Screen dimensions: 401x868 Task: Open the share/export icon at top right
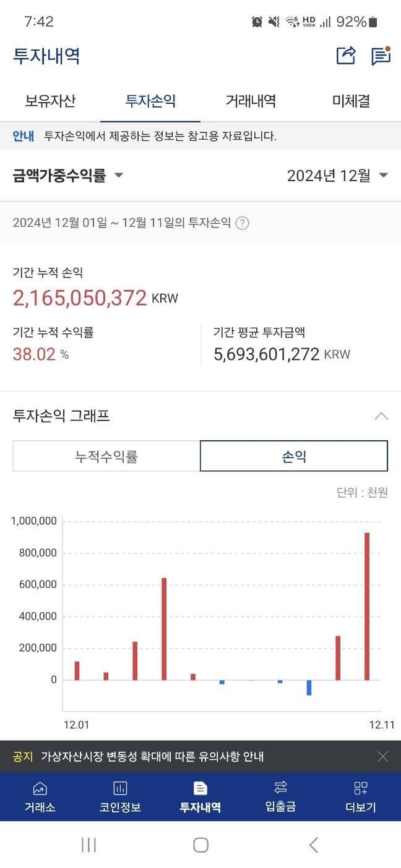click(346, 55)
